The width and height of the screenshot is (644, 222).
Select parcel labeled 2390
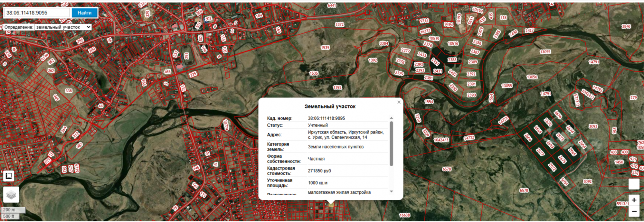(471, 95)
